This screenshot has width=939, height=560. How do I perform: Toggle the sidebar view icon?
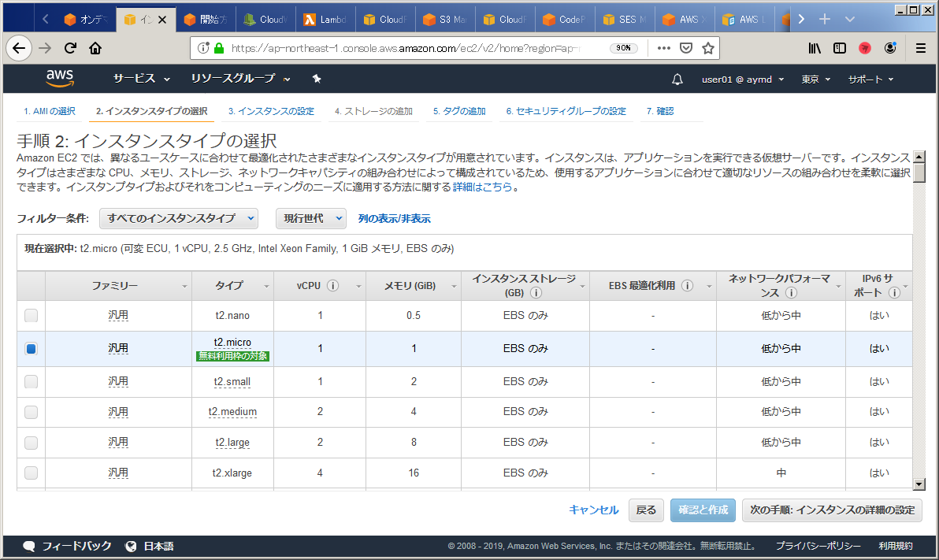coord(840,48)
